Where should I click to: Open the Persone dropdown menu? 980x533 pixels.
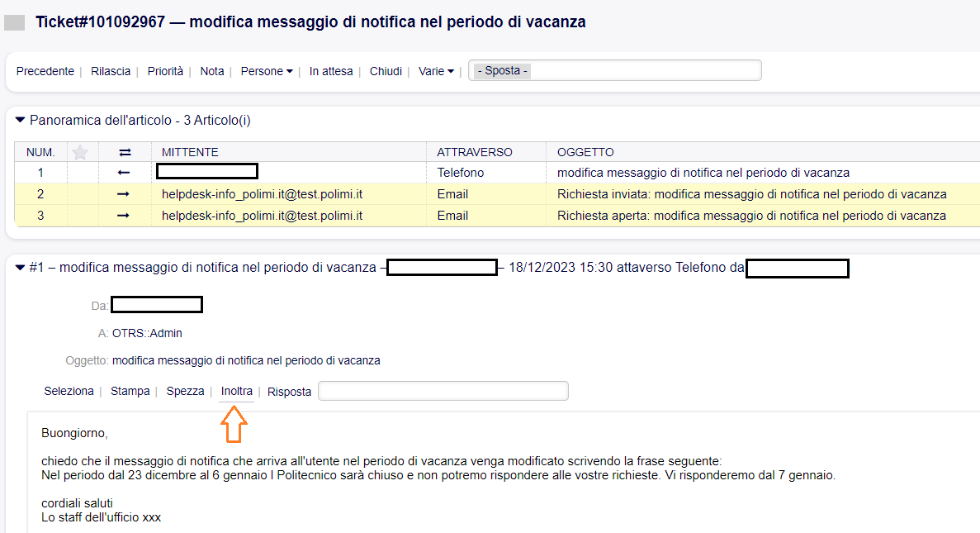tap(266, 72)
